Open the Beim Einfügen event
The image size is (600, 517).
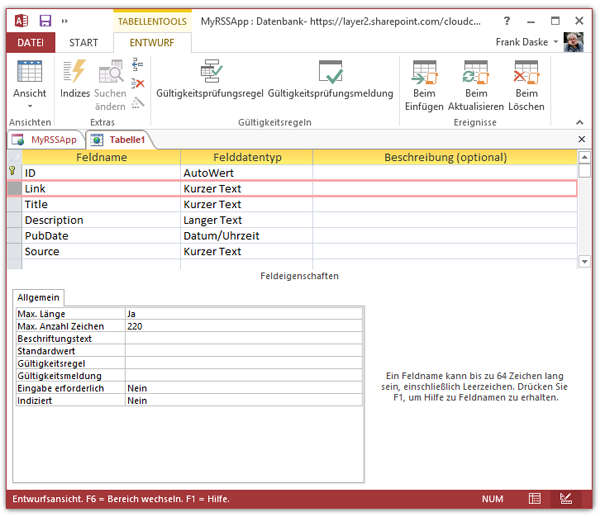click(x=424, y=84)
